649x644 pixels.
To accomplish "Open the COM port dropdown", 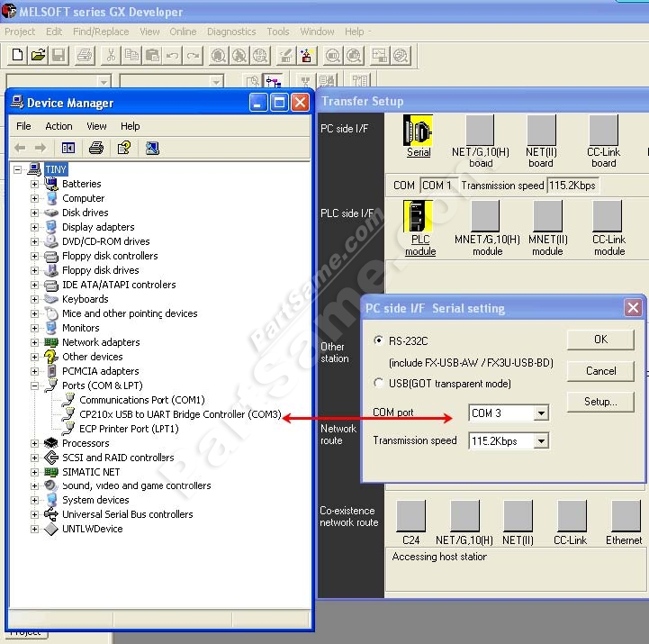I will [x=541, y=413].
